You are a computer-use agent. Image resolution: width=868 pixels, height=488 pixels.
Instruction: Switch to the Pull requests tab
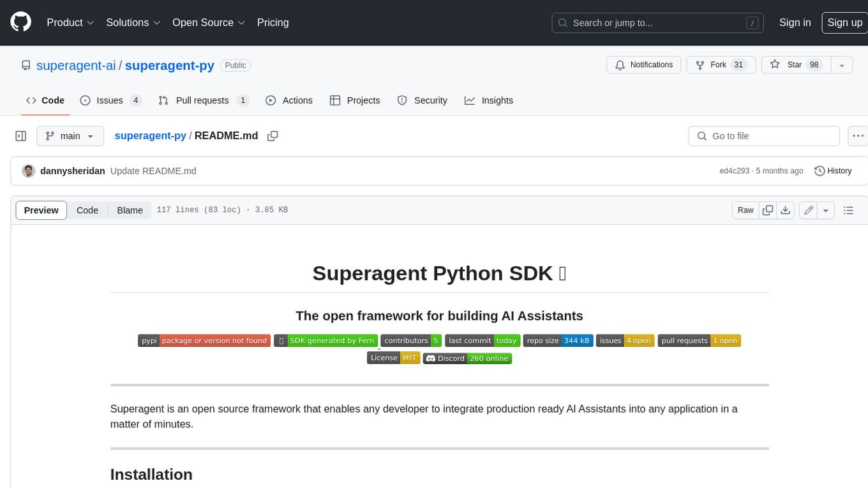pos(204,100)
